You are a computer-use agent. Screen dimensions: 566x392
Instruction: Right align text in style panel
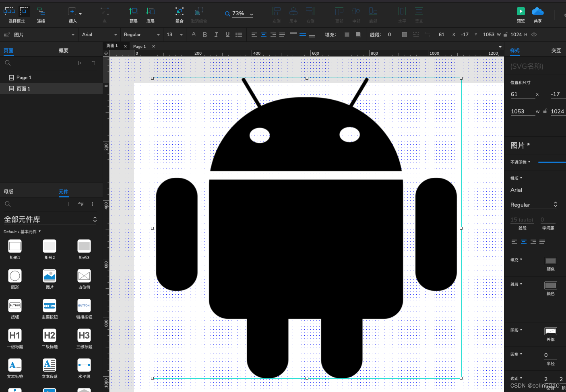point(533,242)
